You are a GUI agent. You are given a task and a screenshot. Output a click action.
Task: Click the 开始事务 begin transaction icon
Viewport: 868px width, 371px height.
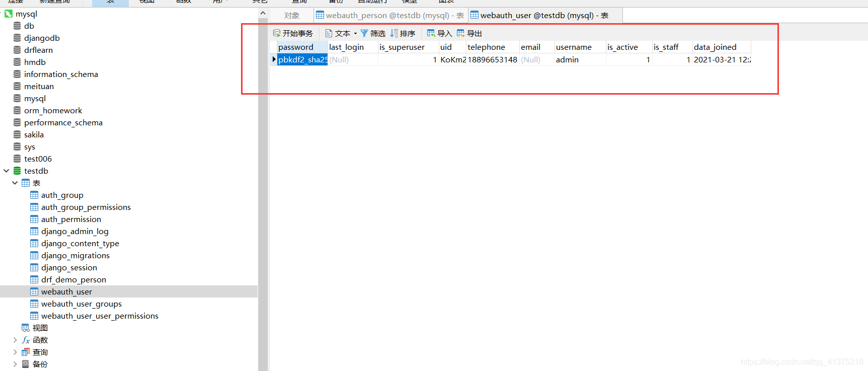[277, 33]
